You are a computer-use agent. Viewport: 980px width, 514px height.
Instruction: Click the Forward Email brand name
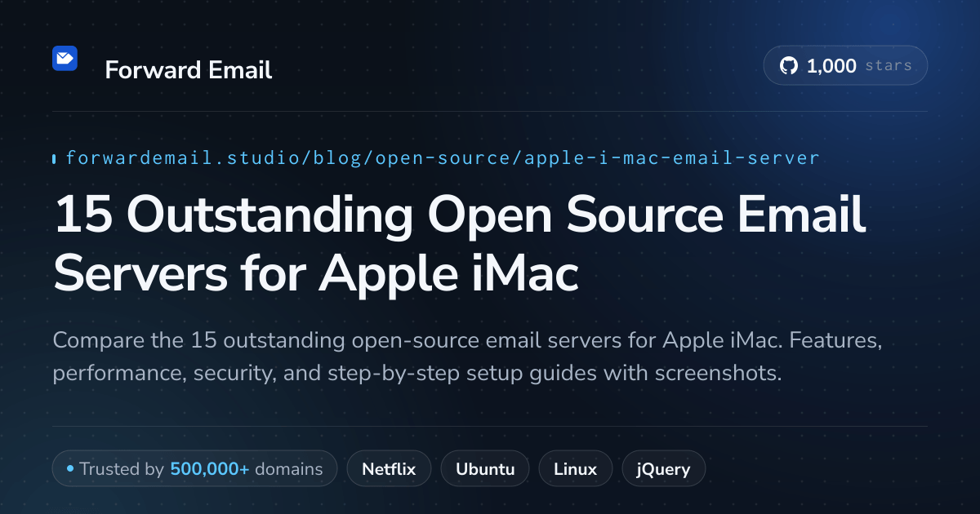click(189, 70)
